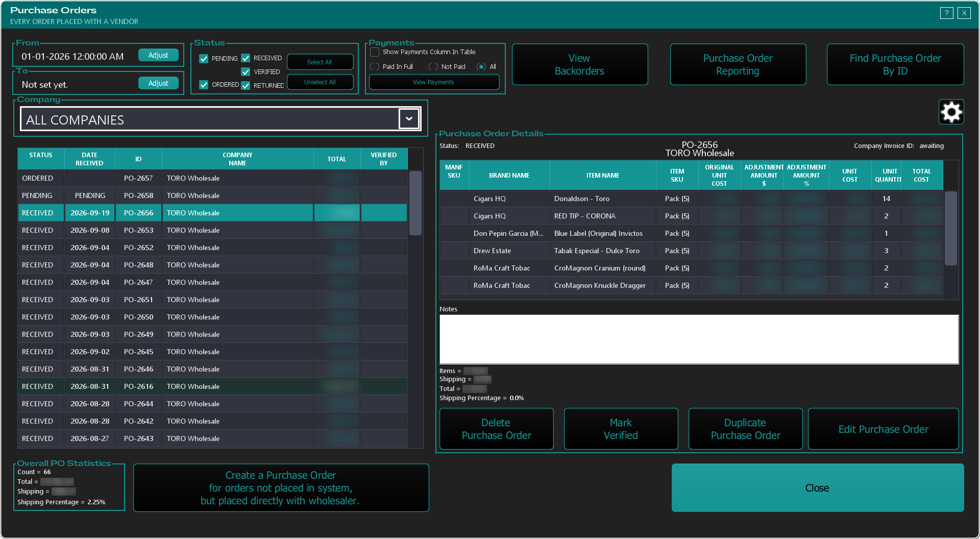The height and width of the screenshot is (539, 980).
Task: Open View Payments
Action: pyautogui.click(x=434, y=82)
